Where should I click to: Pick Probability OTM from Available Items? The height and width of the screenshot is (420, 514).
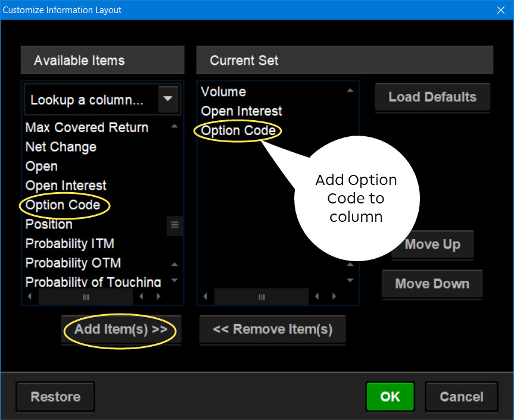73,263
